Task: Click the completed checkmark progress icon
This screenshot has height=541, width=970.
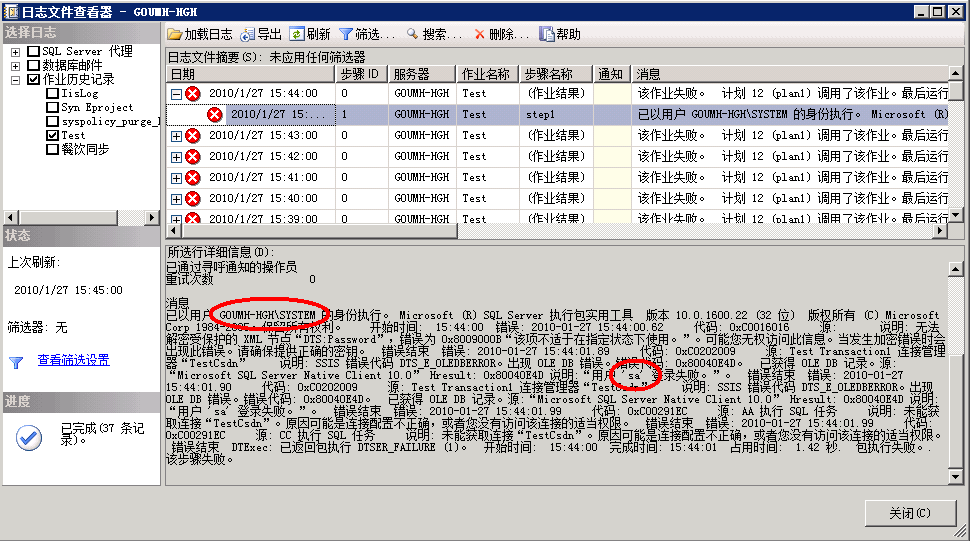Action: 28,438
